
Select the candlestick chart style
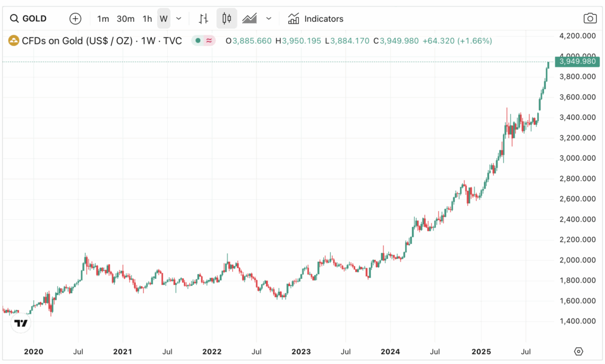(226, 18)
